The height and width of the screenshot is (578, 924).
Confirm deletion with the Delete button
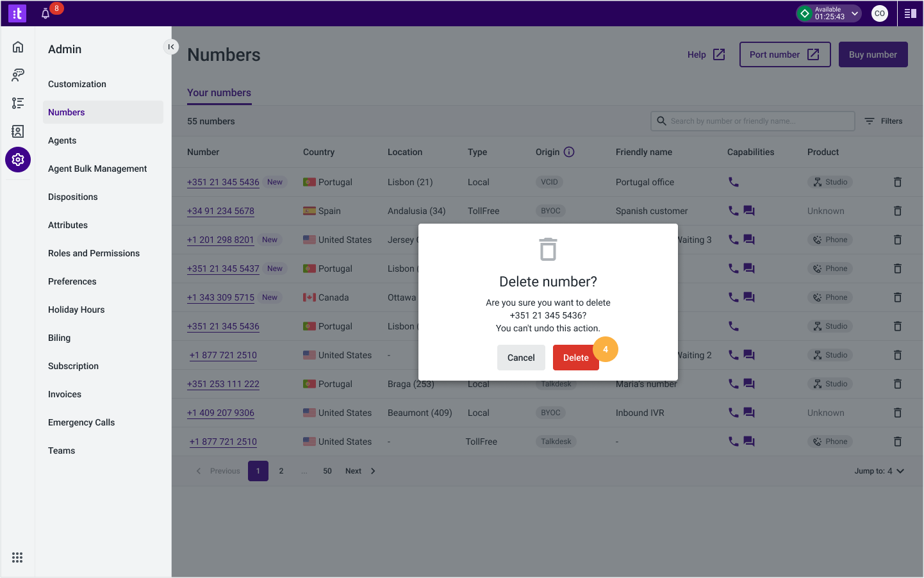pyautogui.click(x=575, y=358)
